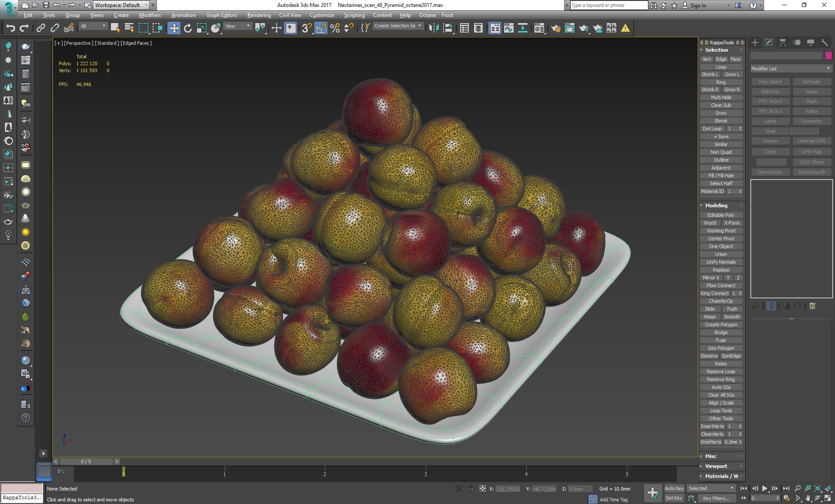Toggle pin stack icon
Image resolution: width=835 pixels, height=504 pixels.
click(x=755, y=306)
